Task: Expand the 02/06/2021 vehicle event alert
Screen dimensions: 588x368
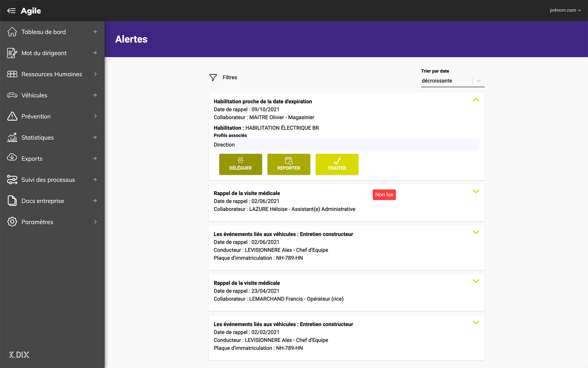Action: [476, 232]
